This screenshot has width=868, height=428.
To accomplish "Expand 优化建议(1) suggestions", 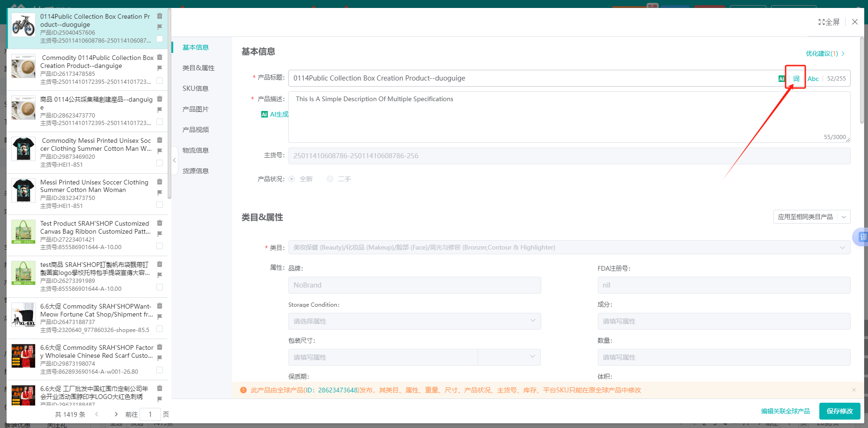I will [825, 53].
